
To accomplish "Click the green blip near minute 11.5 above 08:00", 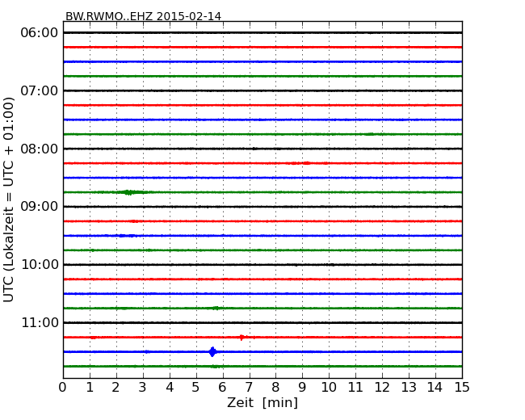I will point(370,134).
